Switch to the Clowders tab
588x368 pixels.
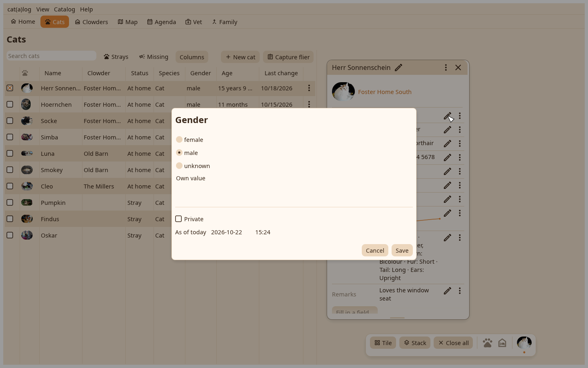91,22
